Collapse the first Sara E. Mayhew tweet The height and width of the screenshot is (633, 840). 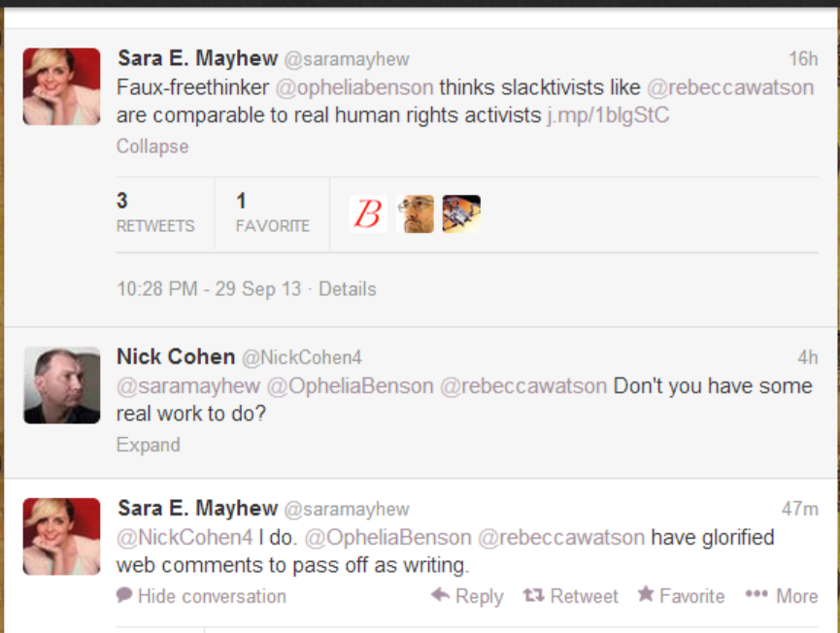coord(152,147)
